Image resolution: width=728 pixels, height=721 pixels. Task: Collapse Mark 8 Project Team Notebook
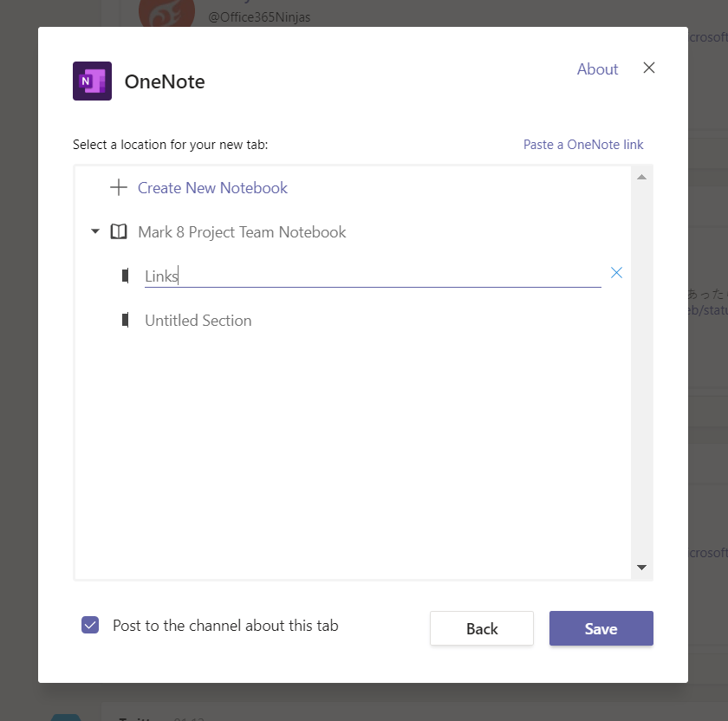coord(95,232)
